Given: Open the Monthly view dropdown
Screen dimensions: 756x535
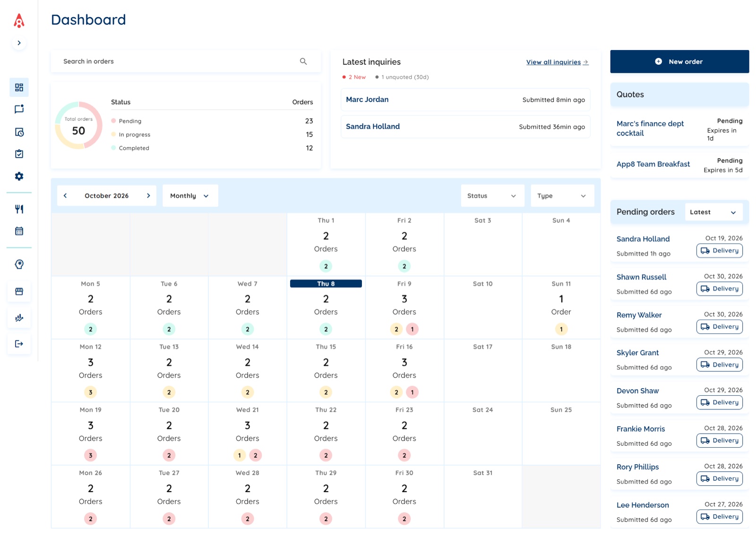Looking at the screenshot, I should tap(190, 195).
